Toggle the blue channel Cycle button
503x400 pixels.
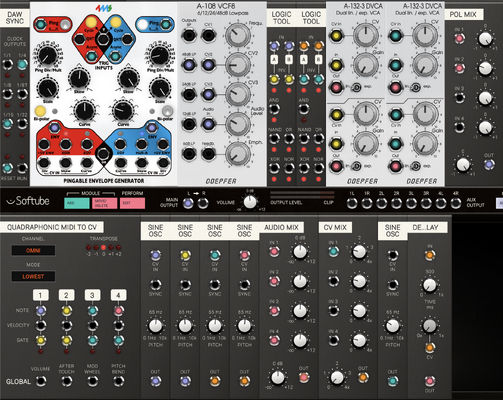click(x=116, y=22)
